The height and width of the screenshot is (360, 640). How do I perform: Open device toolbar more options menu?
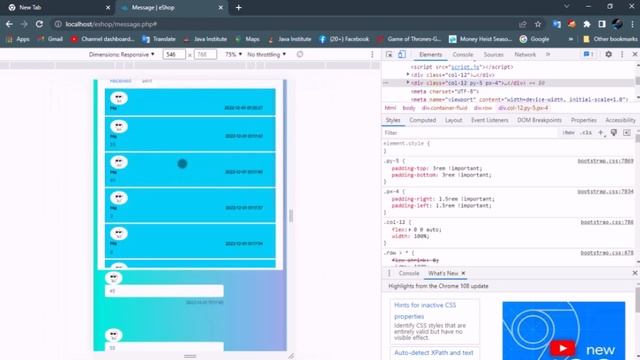[x=372, y=54]
